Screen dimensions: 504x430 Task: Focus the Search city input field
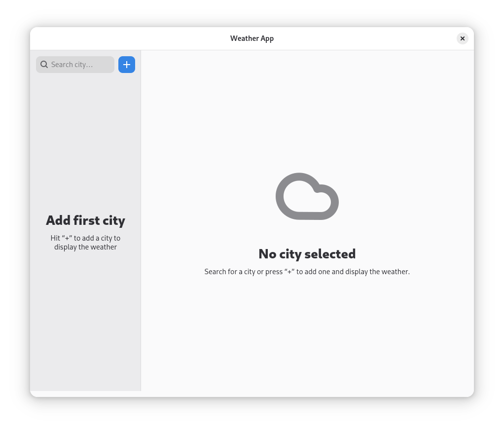(75, 65)
